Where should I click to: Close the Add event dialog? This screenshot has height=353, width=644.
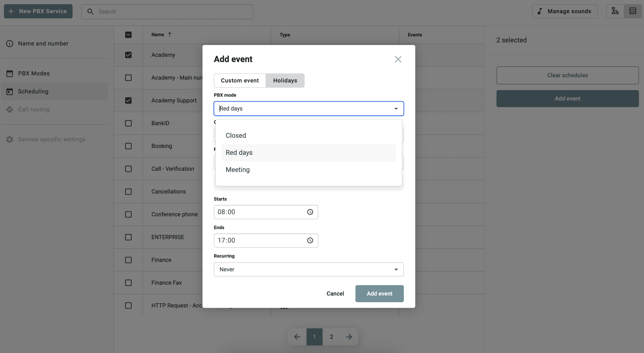coord(398,59)
